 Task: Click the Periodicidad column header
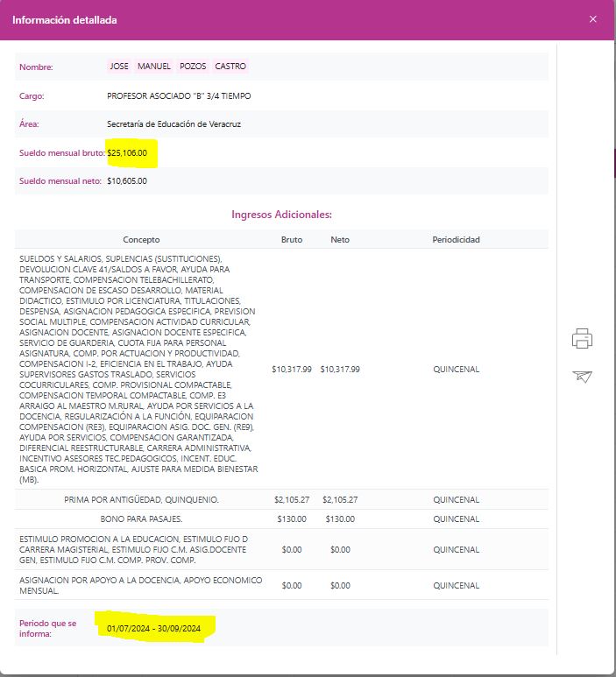coord(456,239)
